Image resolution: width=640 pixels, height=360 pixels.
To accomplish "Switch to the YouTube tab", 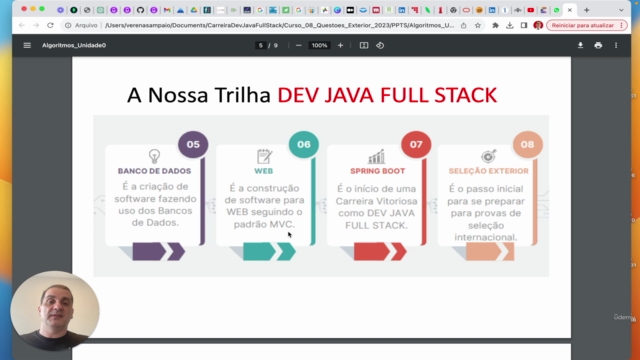I will [531, 10].
